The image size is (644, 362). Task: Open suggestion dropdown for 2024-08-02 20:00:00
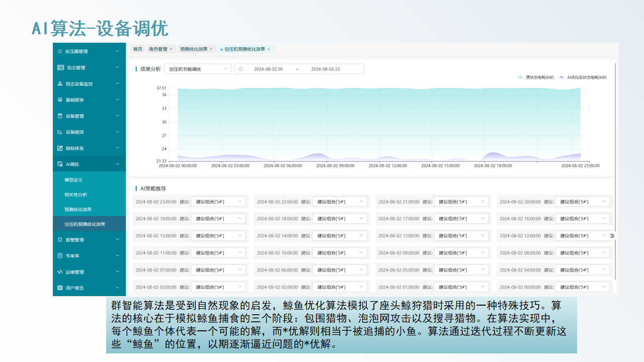[x=583, y=202]
